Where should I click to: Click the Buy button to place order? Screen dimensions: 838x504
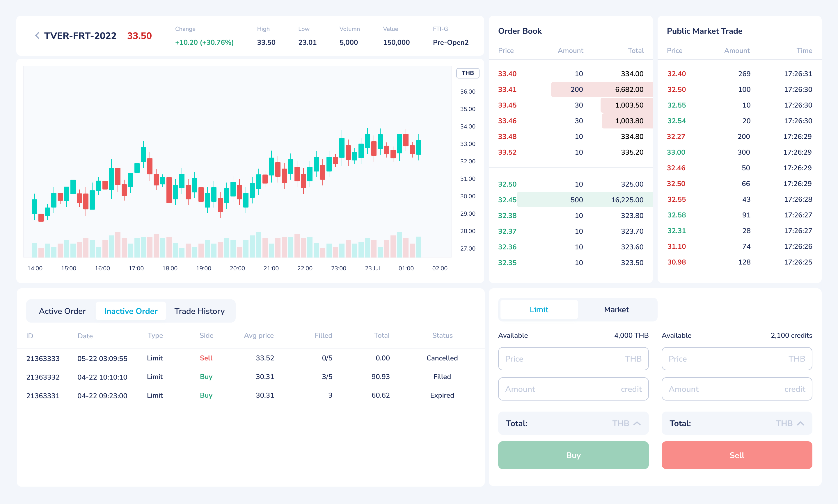click(573, 455)
